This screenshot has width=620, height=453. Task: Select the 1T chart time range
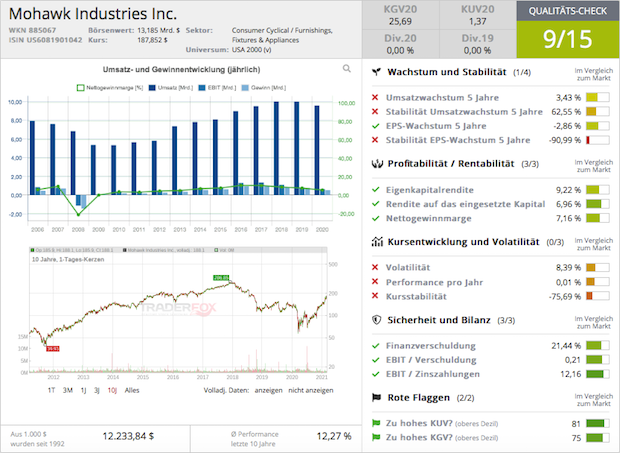tap(51, 390)
